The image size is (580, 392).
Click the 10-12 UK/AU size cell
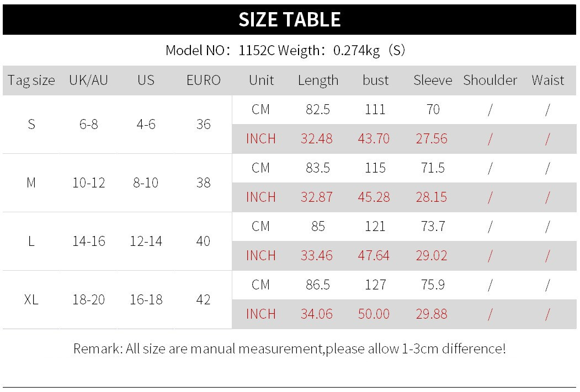coord(88,182)
